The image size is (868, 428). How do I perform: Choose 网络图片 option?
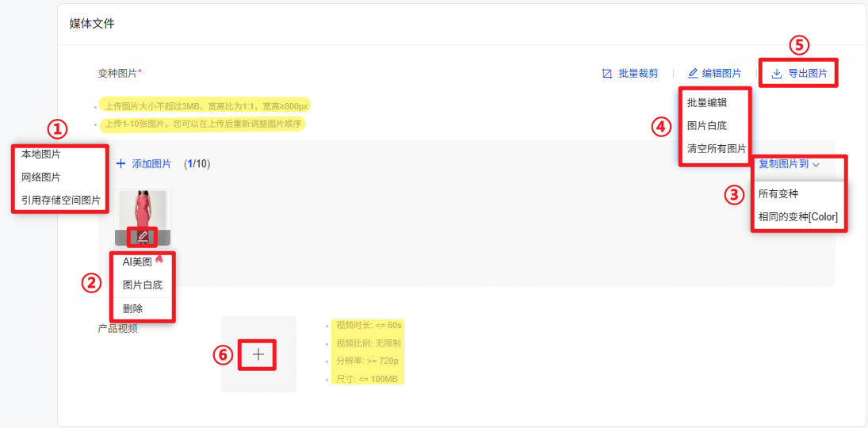pyautogui.click(x=41, y=178)
